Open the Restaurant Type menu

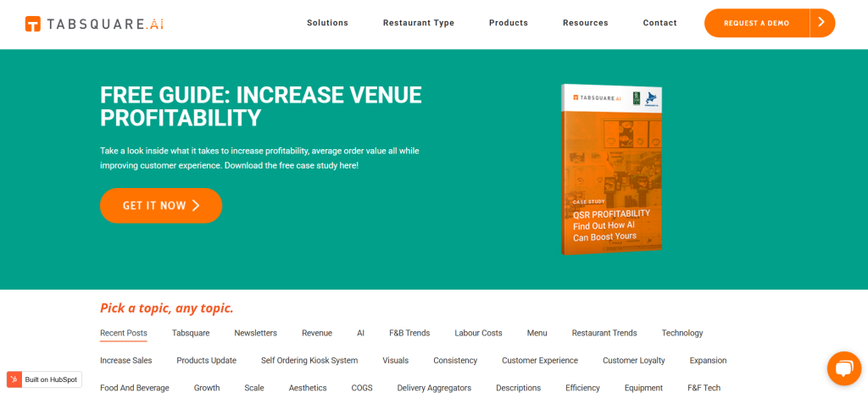click(419, 23)
